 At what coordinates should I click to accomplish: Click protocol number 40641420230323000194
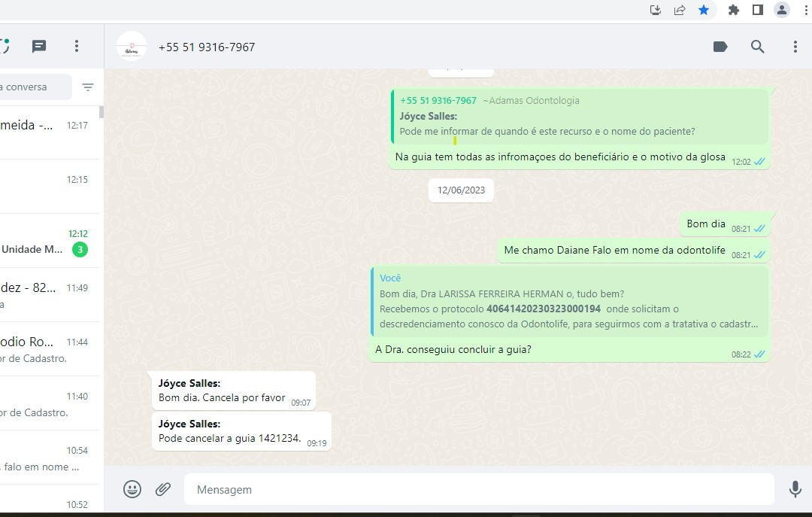pyautogui.click(x=544, y=309)
